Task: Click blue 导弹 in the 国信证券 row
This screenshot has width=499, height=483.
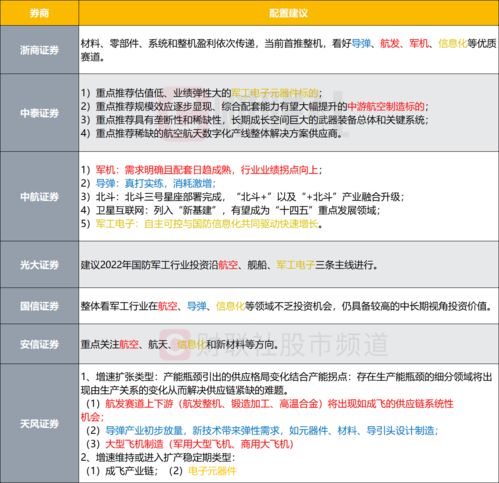Action: tap(196, 306)
